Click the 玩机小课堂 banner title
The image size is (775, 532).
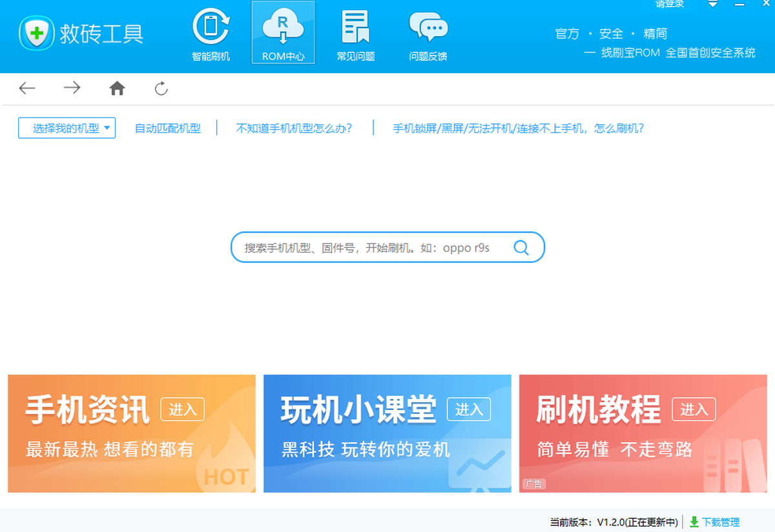coord(358,409)
